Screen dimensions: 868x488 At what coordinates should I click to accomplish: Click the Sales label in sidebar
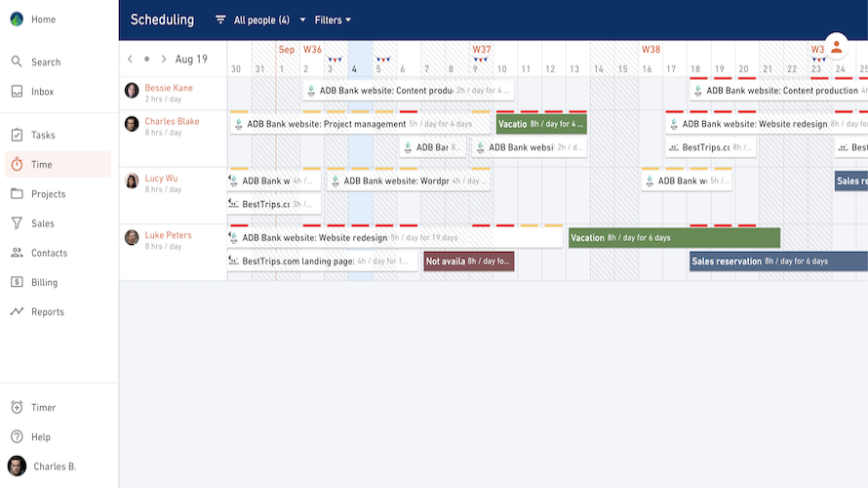click(x=43, y=224)
